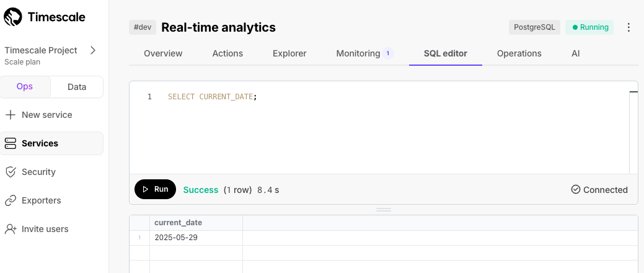
Task: Click the Success status text
Action: [200, 190]
